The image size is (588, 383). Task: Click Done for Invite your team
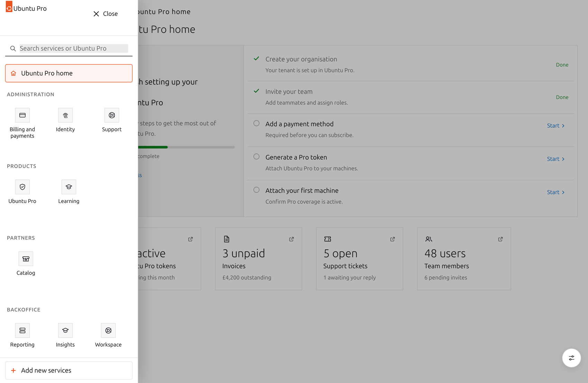[x=562, y=97]
